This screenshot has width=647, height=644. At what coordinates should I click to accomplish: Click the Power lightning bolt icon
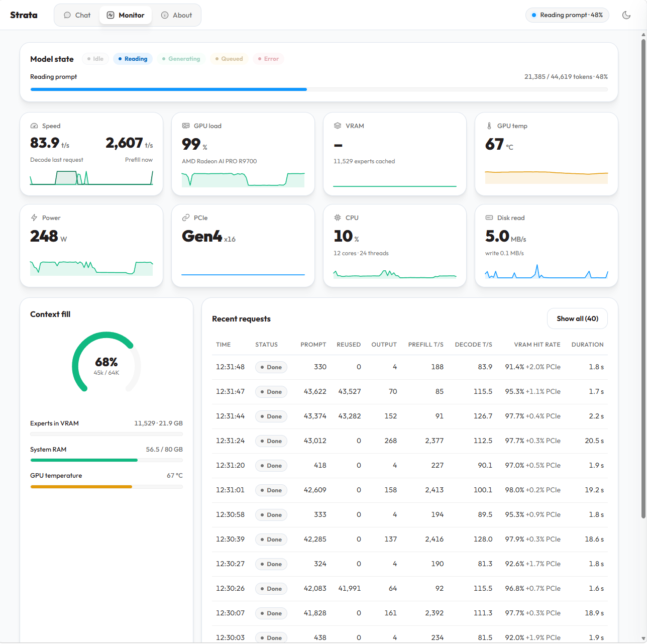34,218
